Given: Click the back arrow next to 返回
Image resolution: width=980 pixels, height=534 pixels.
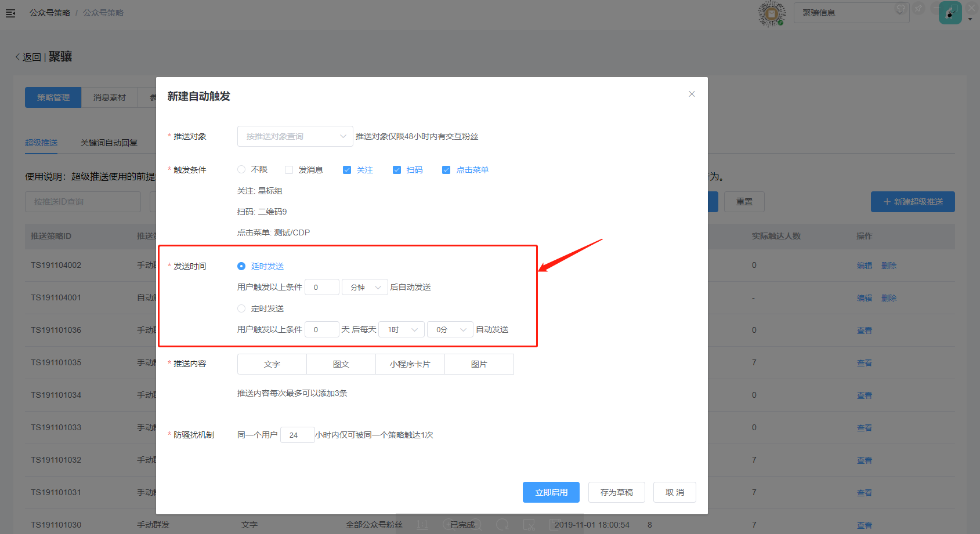Looking at the screenshot, I should point(17,57).
